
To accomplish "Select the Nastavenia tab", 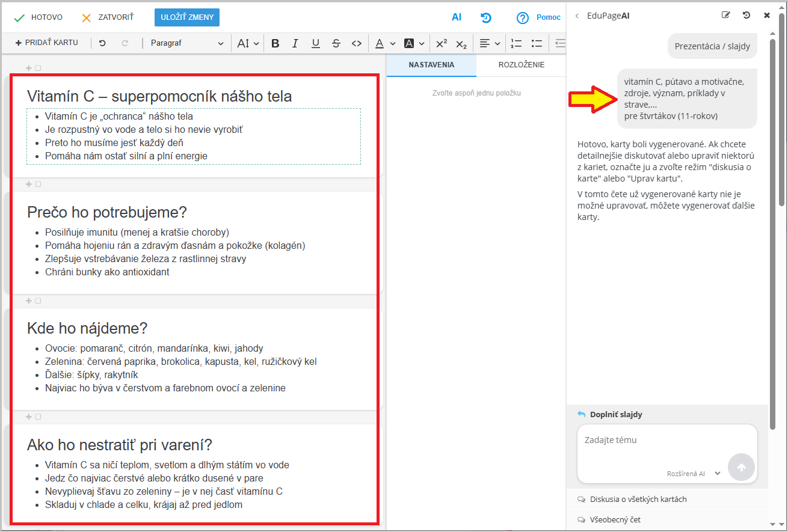I will click(431, 65).
